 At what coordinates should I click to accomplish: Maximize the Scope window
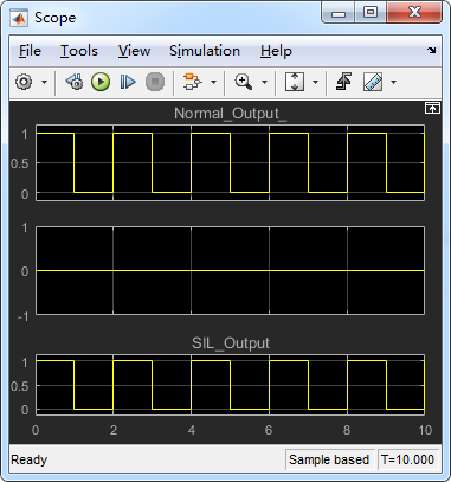[370, 13]
